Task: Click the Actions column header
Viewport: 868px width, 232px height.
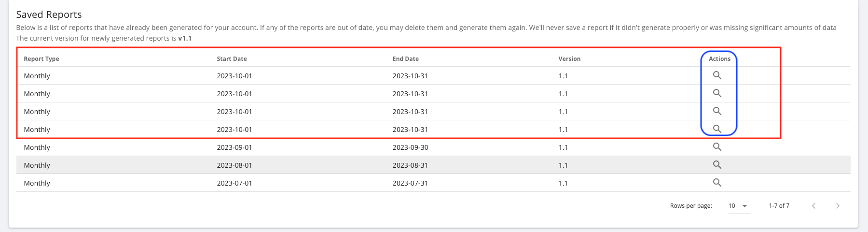Action: [x=719, y=59]
